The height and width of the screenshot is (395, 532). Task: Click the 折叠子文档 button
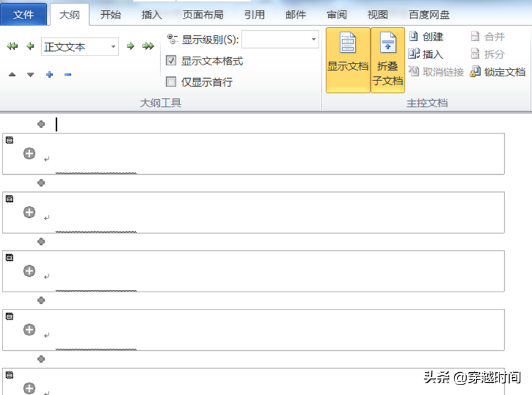coord(387,60)
